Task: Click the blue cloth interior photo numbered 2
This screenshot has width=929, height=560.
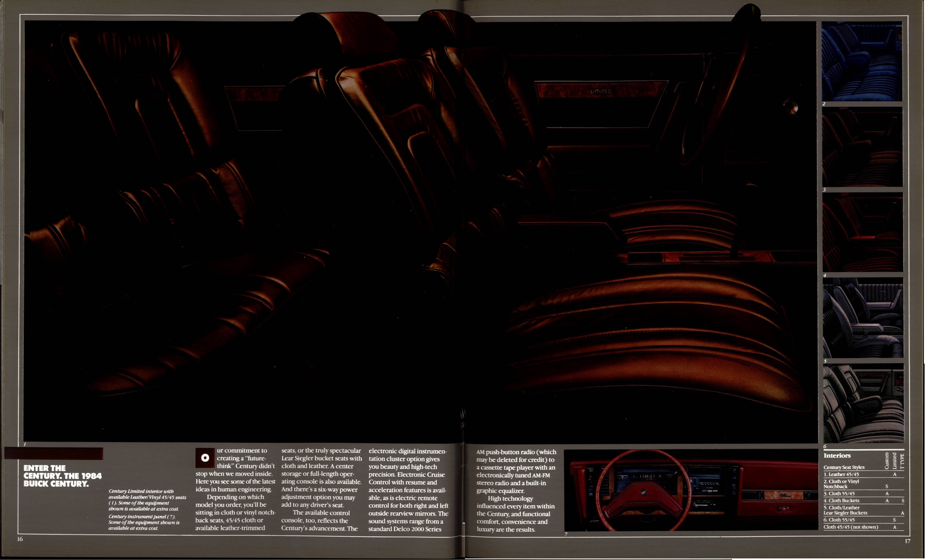Action: tap(862, 61)
